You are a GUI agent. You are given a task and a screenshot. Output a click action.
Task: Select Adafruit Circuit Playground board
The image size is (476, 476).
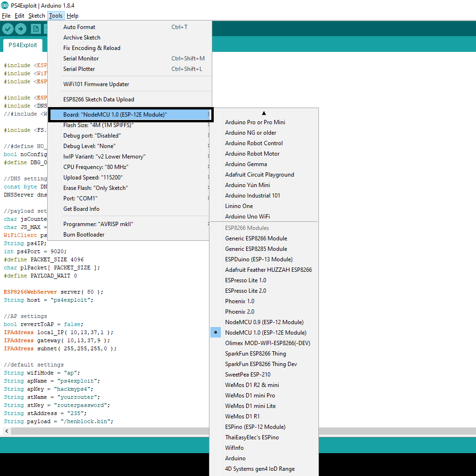(264, 175)
